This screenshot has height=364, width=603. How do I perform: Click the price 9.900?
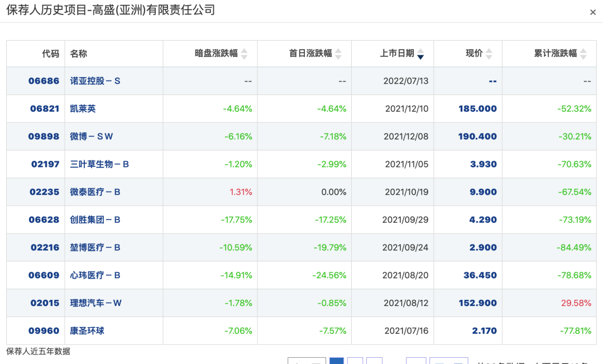[484, 192]
